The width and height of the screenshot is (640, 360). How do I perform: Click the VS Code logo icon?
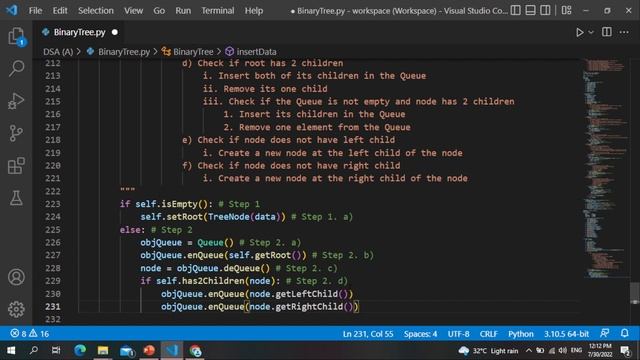[12, 10]
